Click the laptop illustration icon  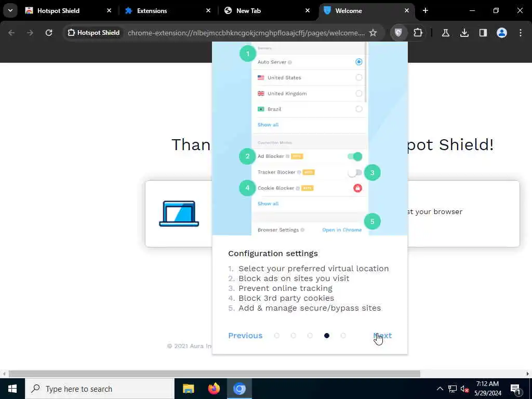[179, 214]
